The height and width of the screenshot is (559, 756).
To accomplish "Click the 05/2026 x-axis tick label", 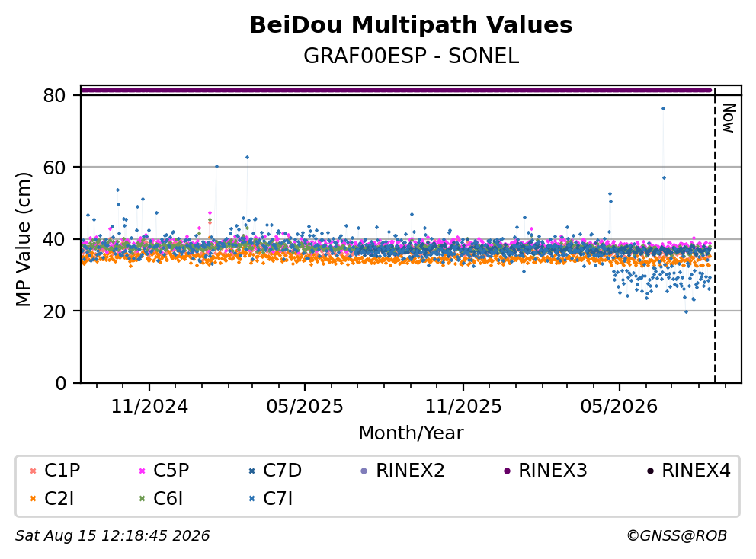I will (619, 407).
